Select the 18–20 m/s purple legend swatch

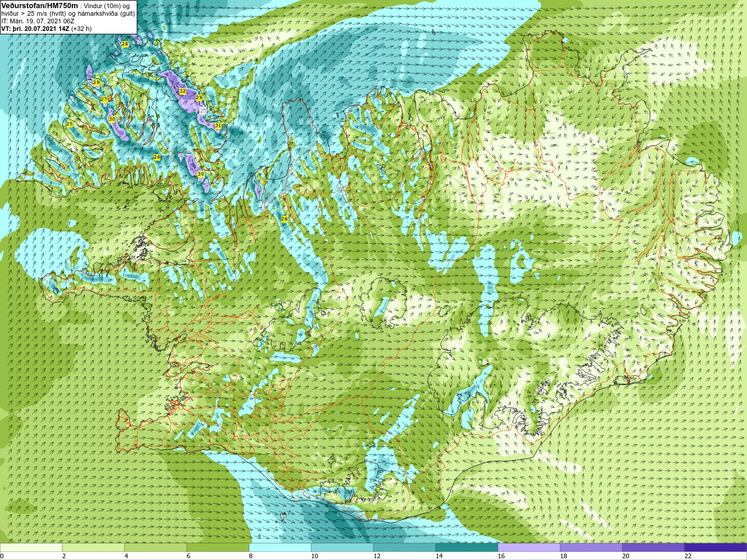(x=591, y=548)
